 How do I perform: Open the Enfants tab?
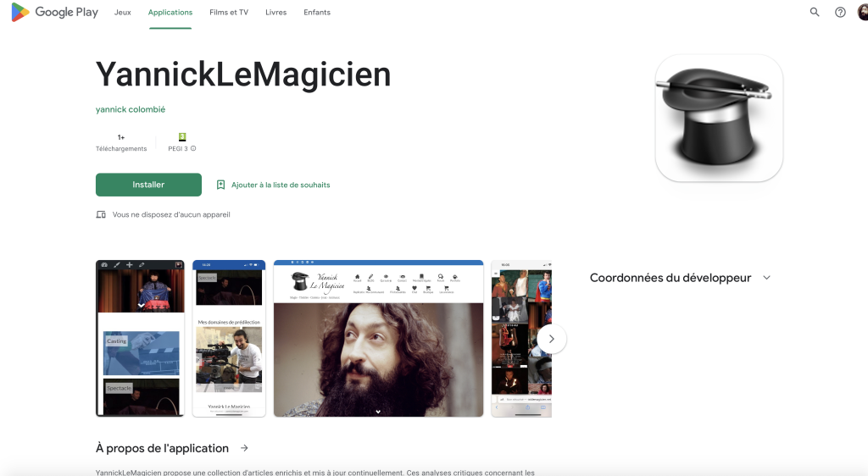(317, 12)
